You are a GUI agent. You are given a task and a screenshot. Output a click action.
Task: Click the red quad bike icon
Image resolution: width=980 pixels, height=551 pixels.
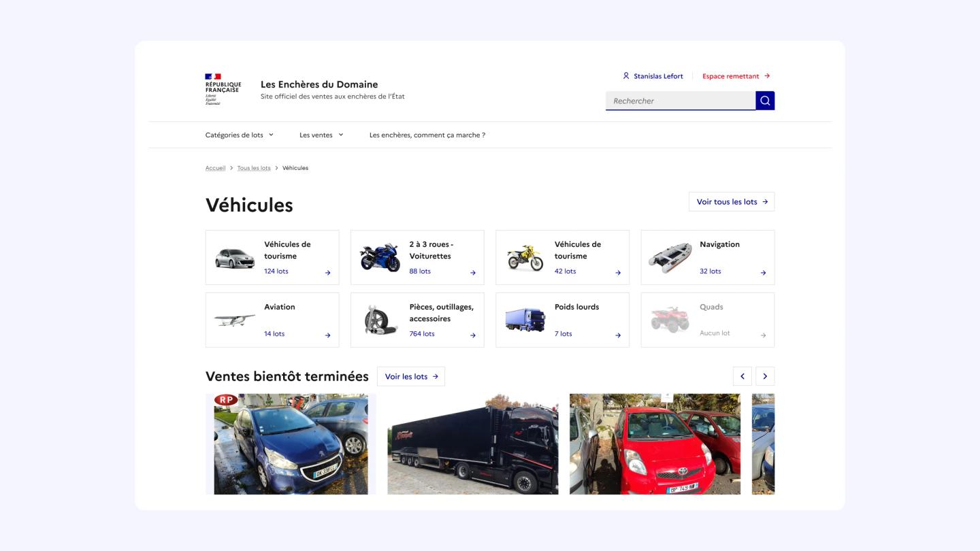(x=670, y=320)
